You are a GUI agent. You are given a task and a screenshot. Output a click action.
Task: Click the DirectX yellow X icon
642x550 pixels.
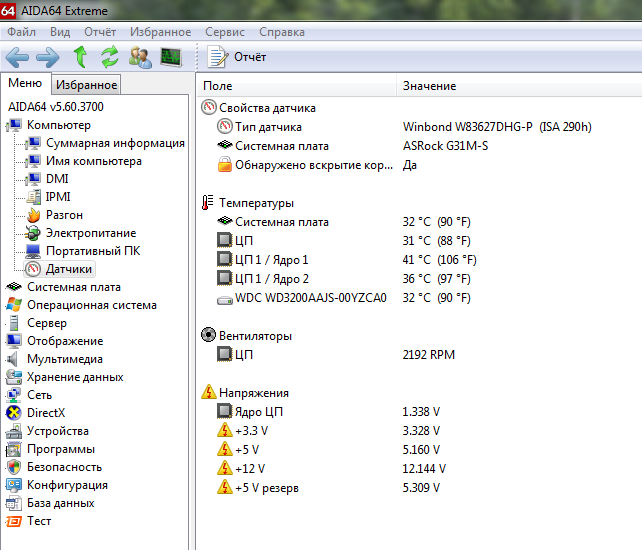(x=14, y=413)
